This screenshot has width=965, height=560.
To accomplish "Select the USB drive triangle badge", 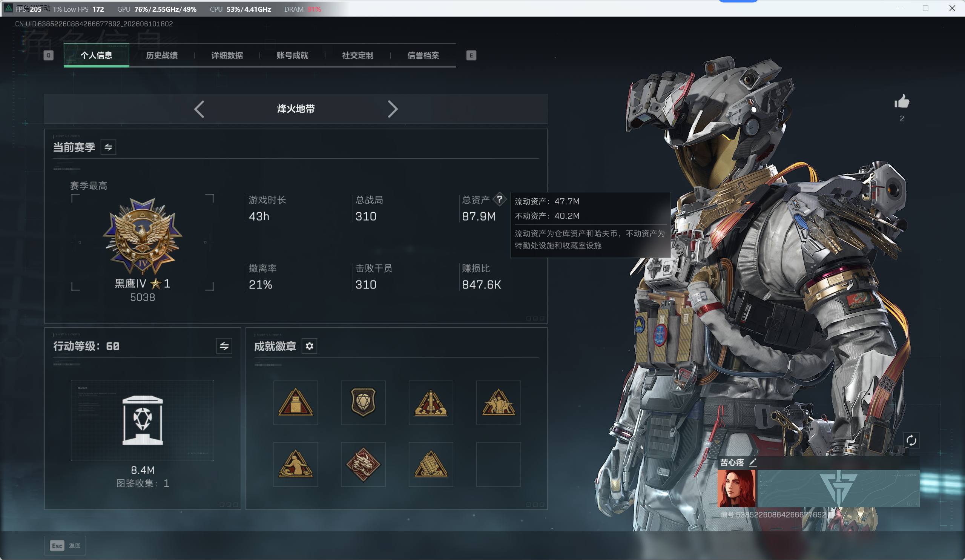I will [x=296, y=403].
